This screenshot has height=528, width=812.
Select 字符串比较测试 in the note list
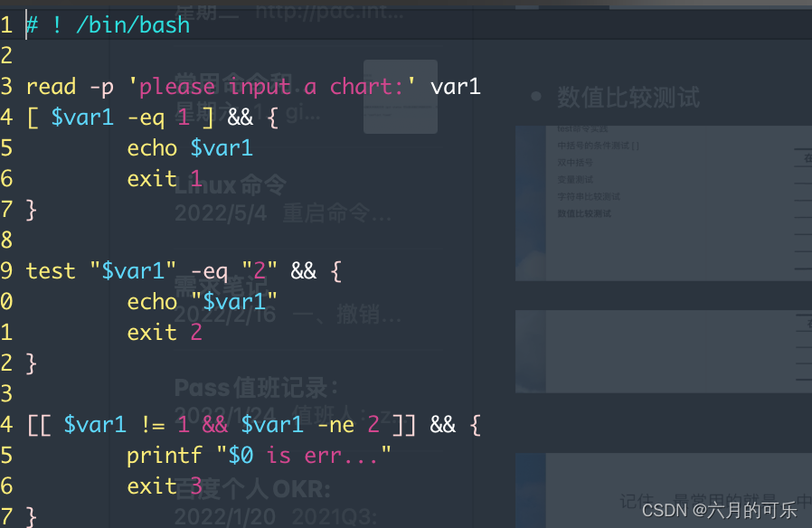click(588, 196)
